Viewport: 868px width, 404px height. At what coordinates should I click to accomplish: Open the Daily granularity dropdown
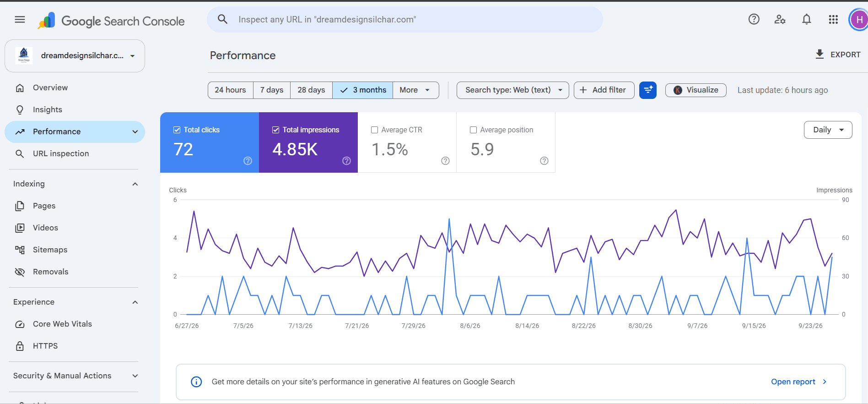tap(828, 130)
